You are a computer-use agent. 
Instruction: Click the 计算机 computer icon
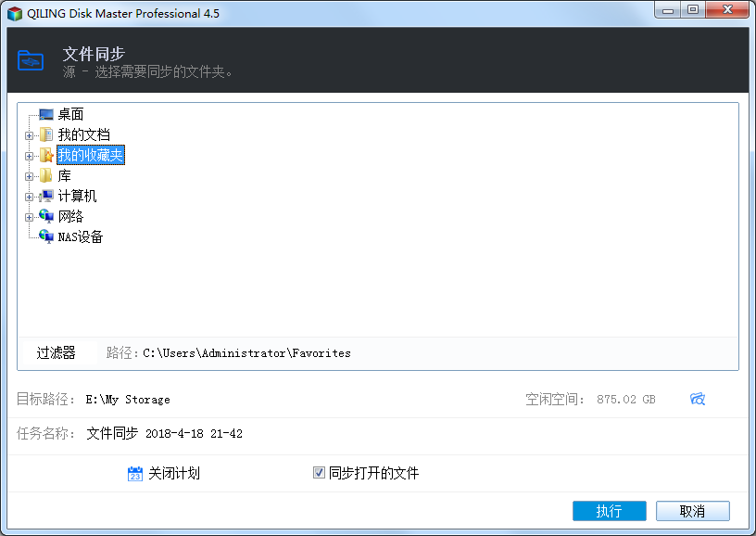[46, 196]
